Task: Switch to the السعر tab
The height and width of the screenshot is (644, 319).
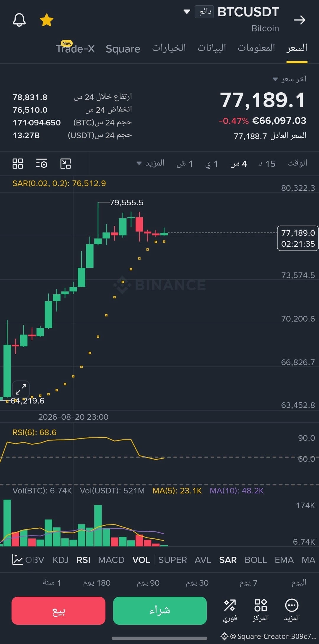Action: click(297, 48)
